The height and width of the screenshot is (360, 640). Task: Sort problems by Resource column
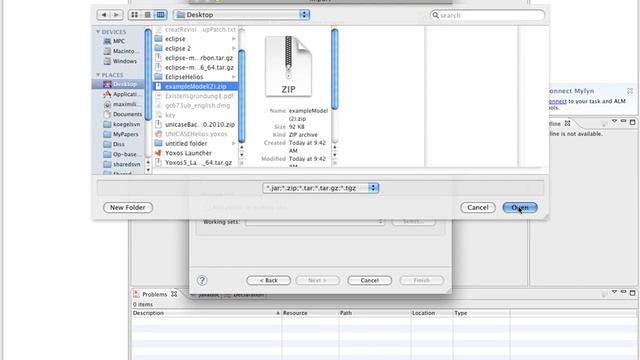pyautogui.click(x=310, y=313)
